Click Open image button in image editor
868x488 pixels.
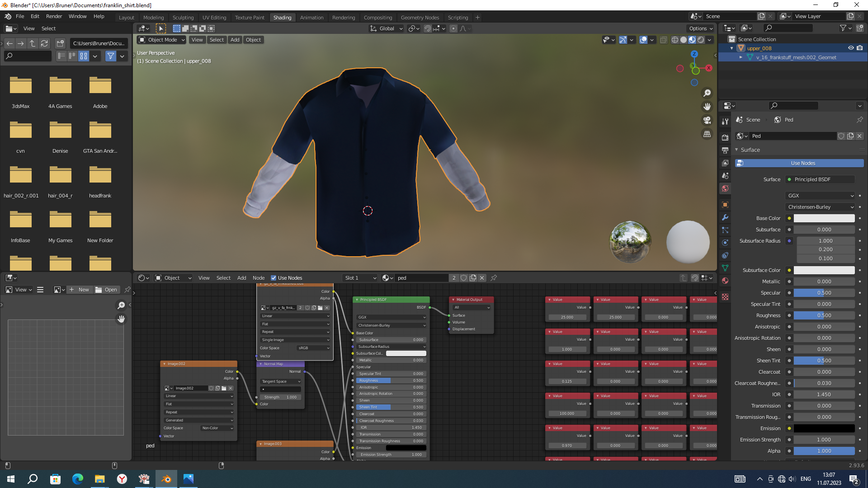tap(107, 290)
